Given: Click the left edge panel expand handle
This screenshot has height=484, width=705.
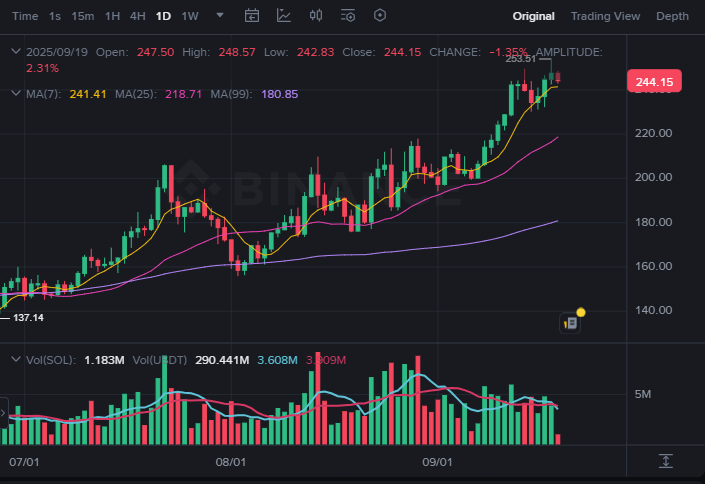Looking at the screenshot, I should 3,412.
